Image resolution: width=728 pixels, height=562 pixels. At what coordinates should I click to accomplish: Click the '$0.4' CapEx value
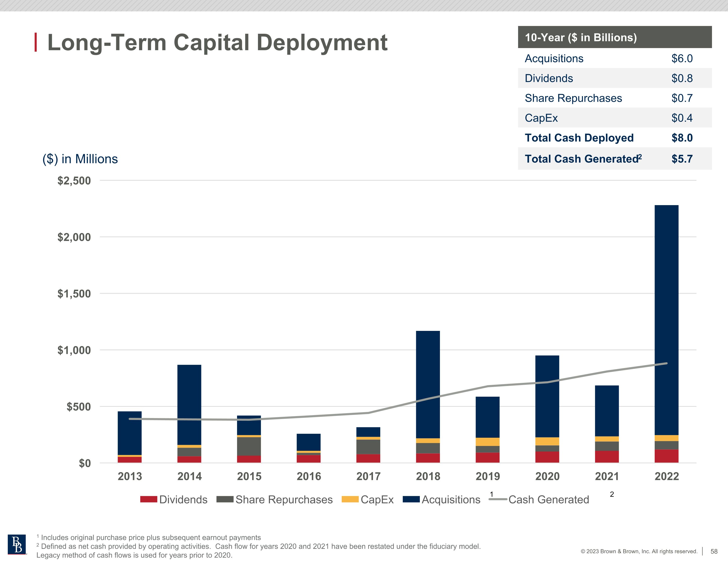coord(682,118)
